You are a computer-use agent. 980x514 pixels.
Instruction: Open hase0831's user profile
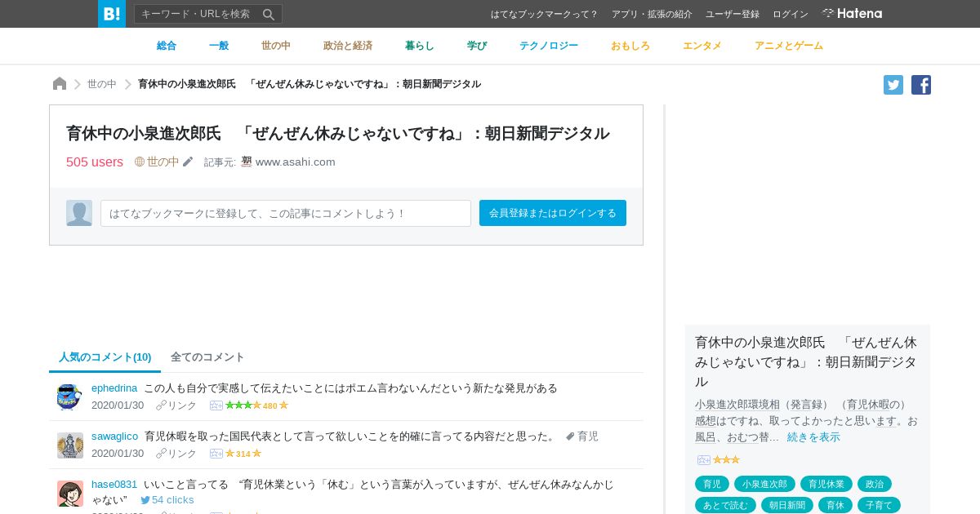point(114,485)
